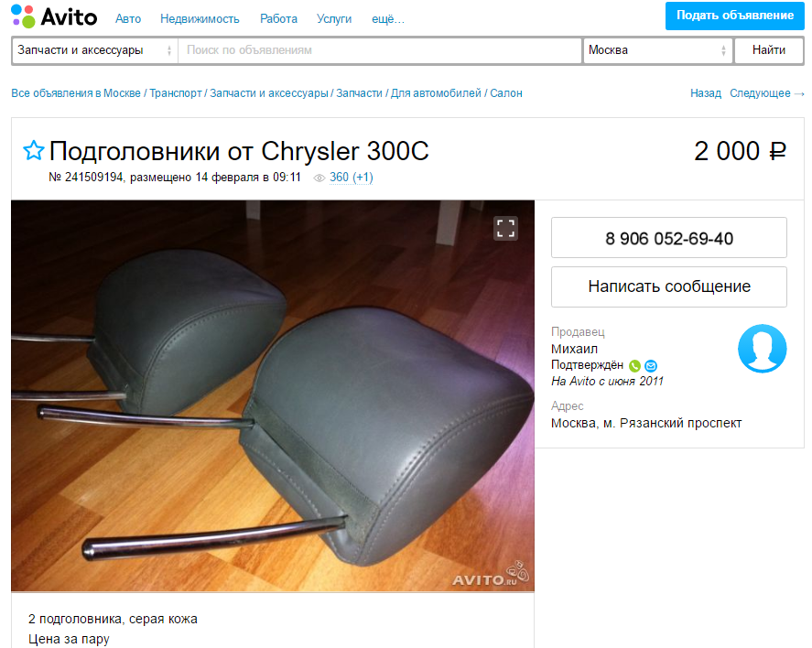Viewport: 812px width, 648px height.
Task: Go to Следующее listing link
Action: click(766, 93)
